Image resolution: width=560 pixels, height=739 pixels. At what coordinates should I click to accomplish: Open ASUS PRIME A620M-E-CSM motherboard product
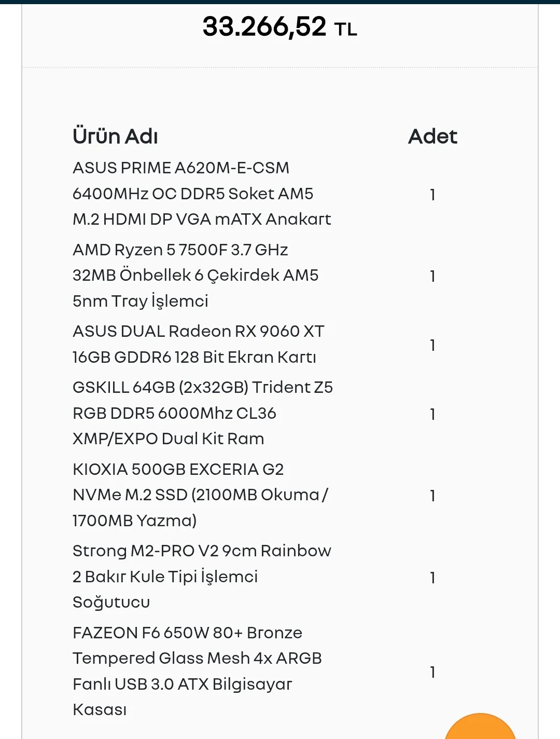202,194
